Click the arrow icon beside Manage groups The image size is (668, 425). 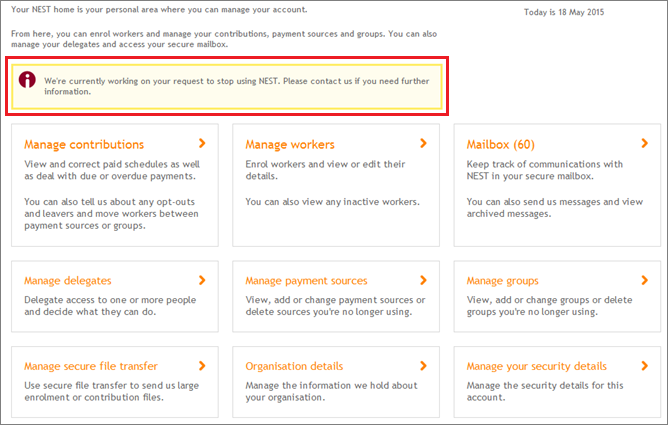(x=645, y=280)
